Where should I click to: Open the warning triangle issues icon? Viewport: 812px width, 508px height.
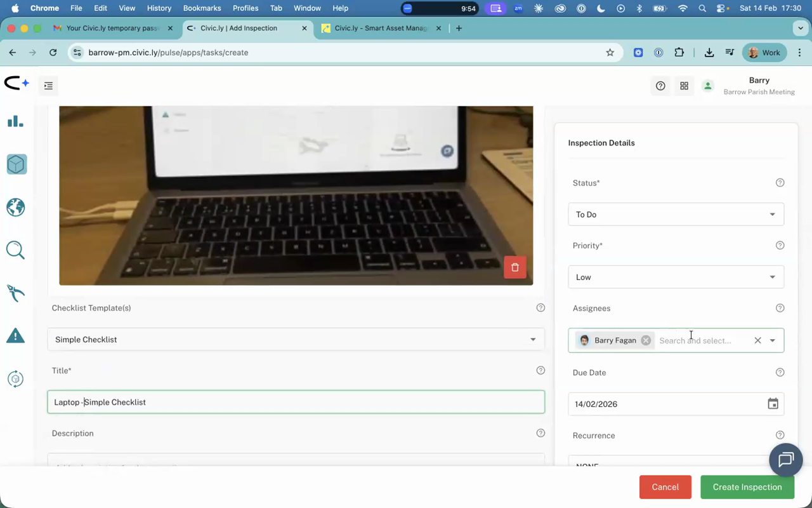pyautogui.click(x=15, y=335)
